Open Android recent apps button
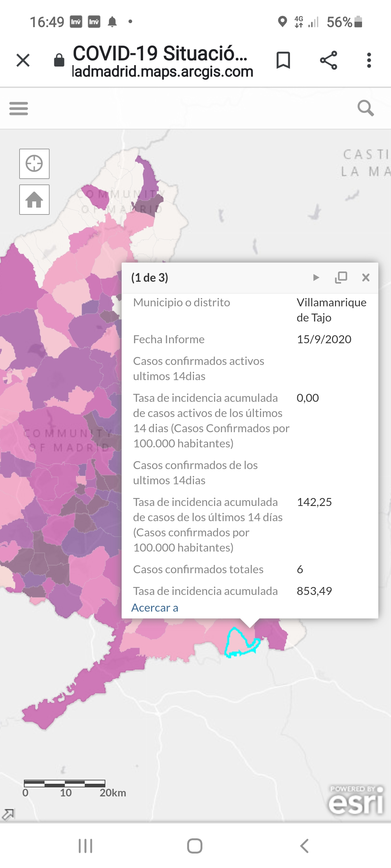The width and height of the screenshot is (391, 868). tap(85, 846)
